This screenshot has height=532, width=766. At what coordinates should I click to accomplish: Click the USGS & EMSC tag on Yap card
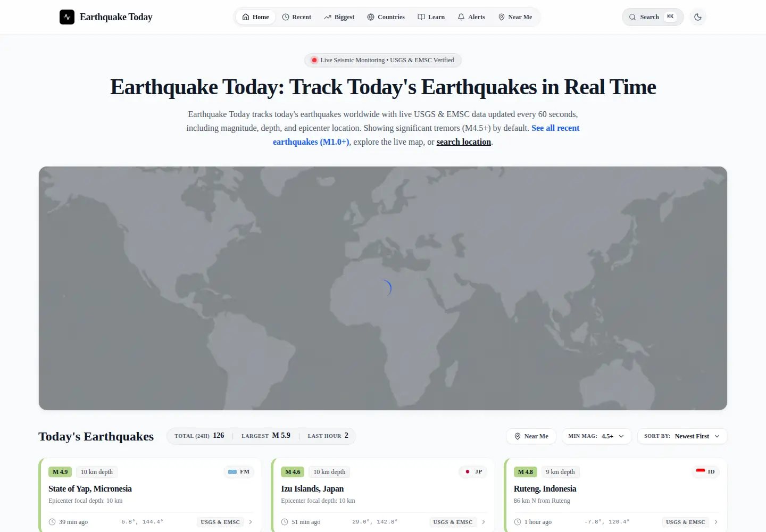[x=220, y=522]
